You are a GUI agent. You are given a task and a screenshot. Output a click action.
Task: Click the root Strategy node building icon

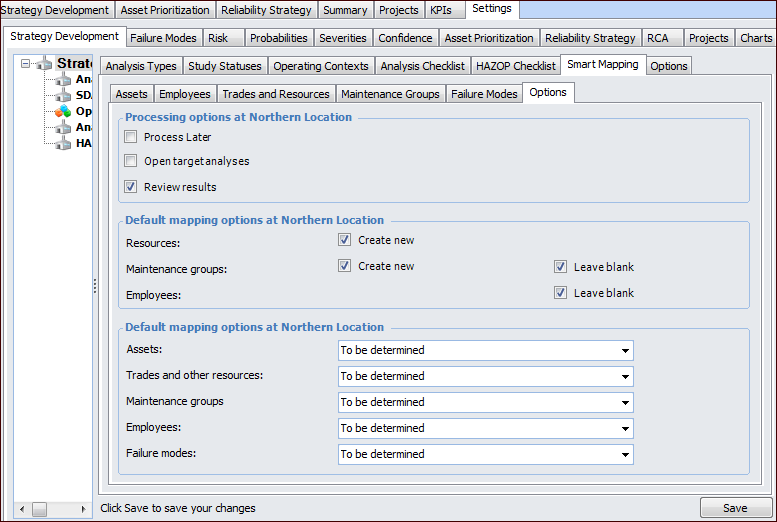[44, 64]
